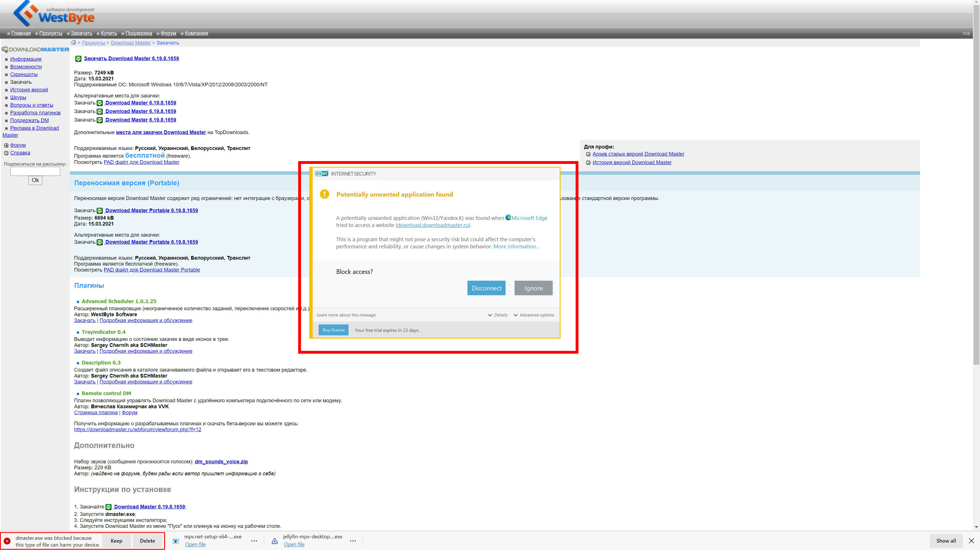The image size is (980, 550).
Task: Click Download Master breadcrumb link
Action: tap(131, 43)
